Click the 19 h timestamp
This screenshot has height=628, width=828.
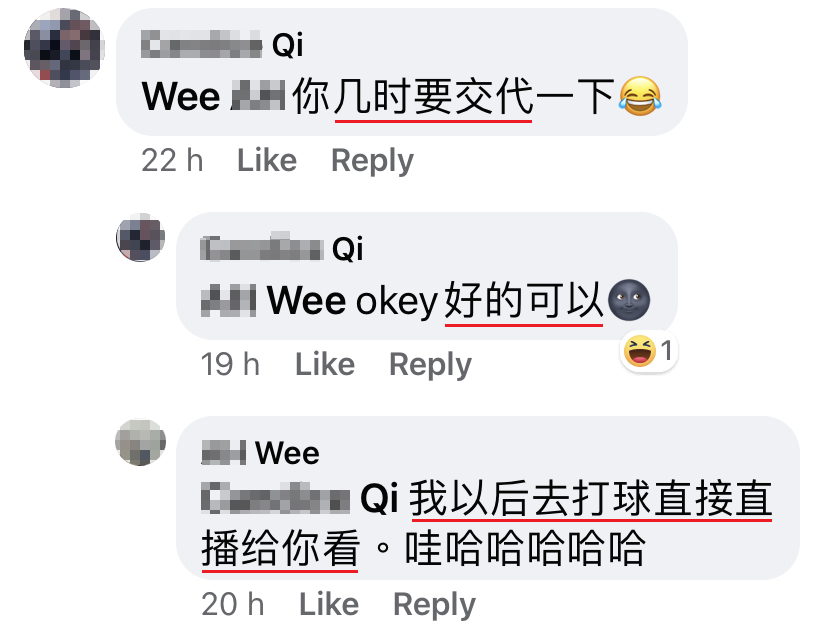point(230,364)
